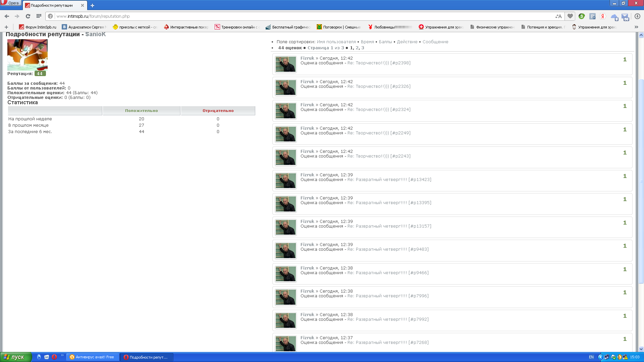Add the page to bookmarks with the heart icon

point(570,16)
